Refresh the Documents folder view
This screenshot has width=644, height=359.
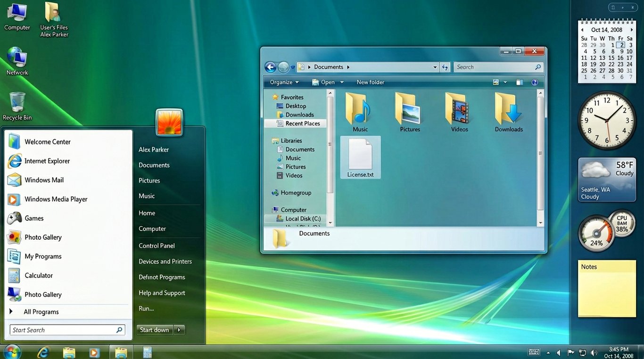click(x=445, y=67)
